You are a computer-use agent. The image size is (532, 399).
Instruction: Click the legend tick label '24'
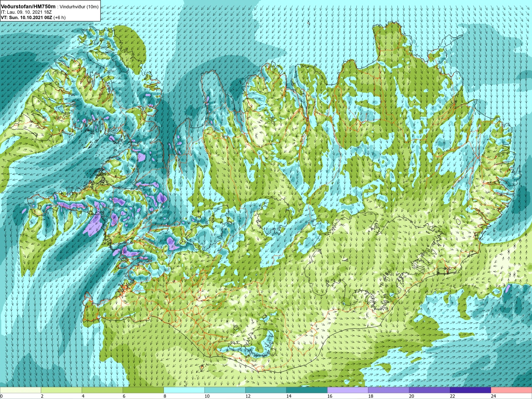pos(493,396)
